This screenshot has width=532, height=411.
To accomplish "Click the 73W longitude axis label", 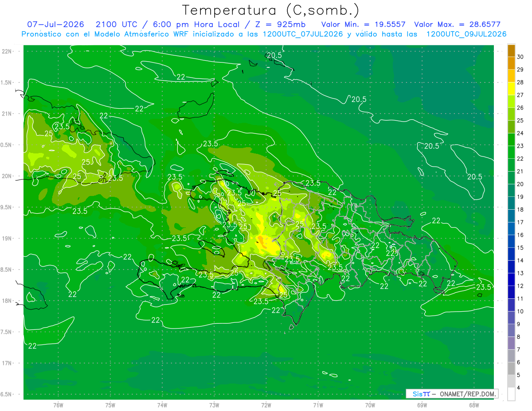I will pos(214,405).
